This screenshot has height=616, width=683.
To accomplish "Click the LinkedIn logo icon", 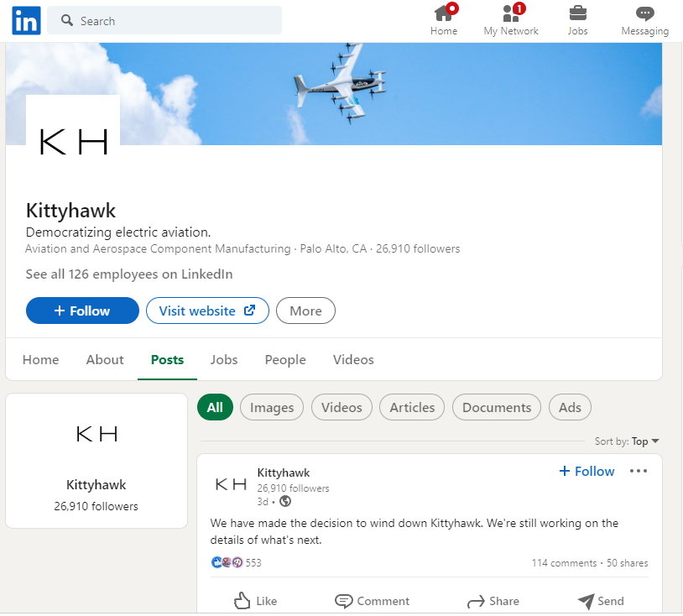I will tap(26, 20).
